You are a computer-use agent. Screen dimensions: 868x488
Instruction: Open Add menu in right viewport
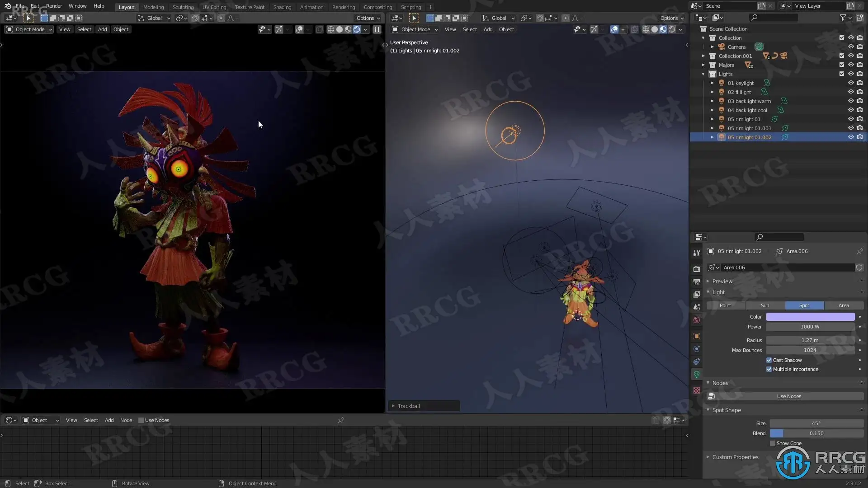tap(488, 29)
